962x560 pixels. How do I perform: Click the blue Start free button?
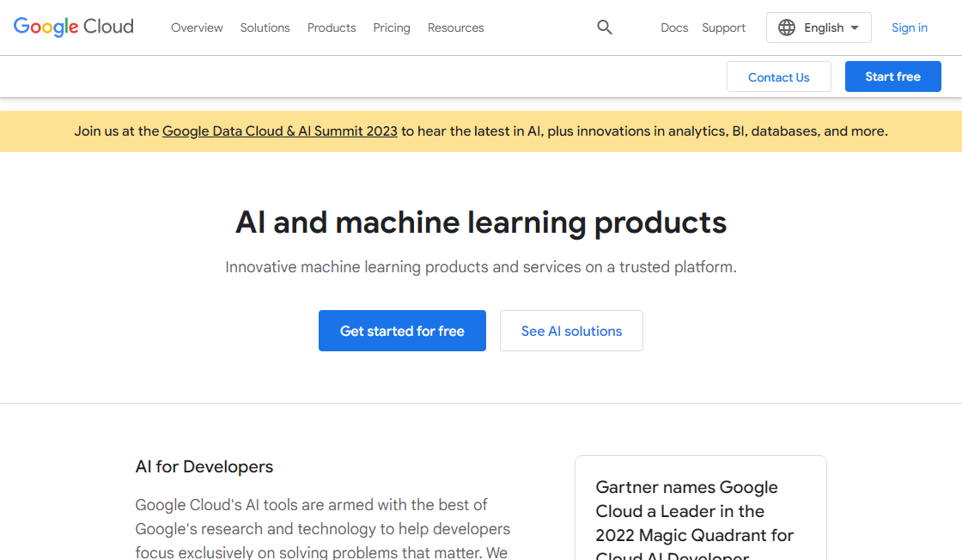892,76
